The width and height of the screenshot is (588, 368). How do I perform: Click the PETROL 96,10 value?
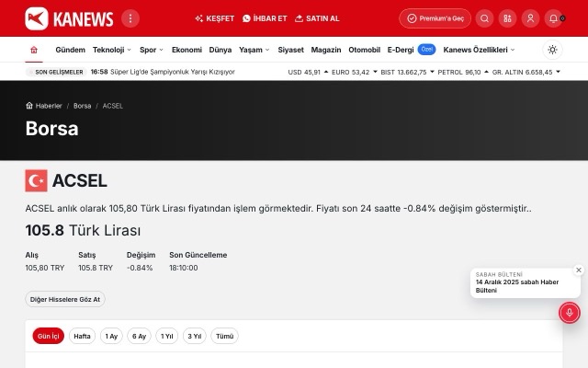(463, 72)
